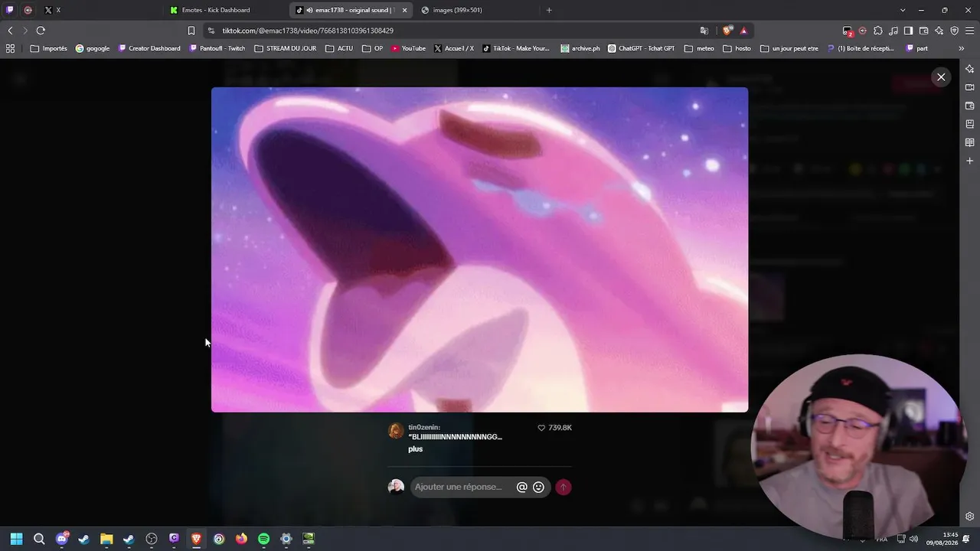Open the TikTok - Make Your... bookmark
980x551 pixels.
tap(516, 48)
